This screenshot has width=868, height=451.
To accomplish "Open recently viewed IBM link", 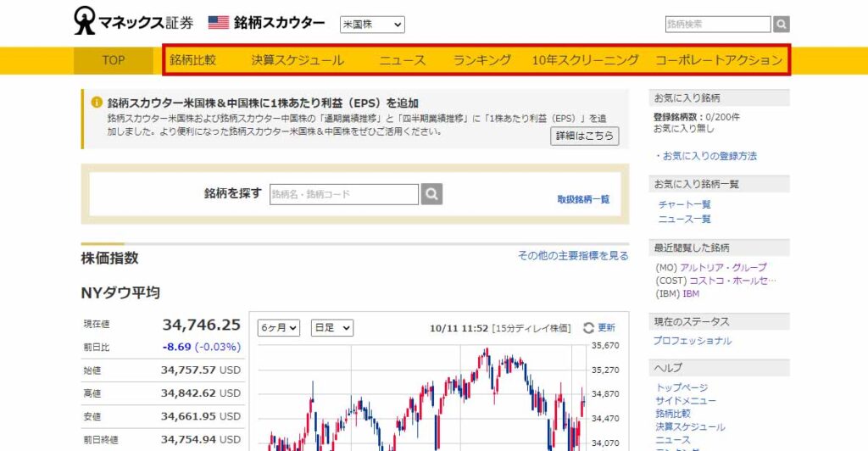I will pos(691,294).
